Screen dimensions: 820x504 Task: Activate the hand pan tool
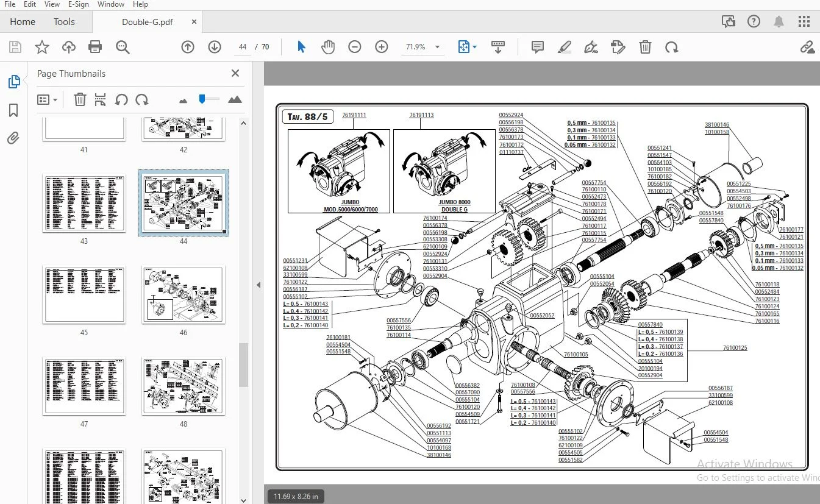tap(328, 47)
